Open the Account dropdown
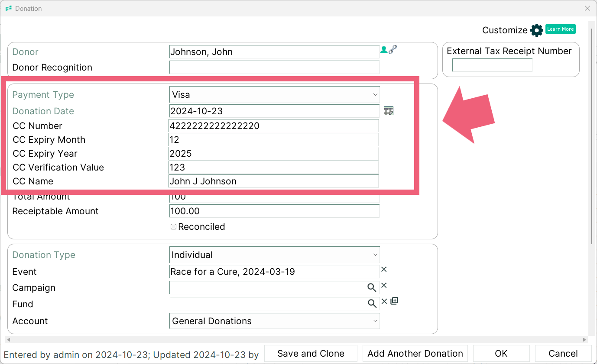The image size is (597, 364). pos(274,321)
